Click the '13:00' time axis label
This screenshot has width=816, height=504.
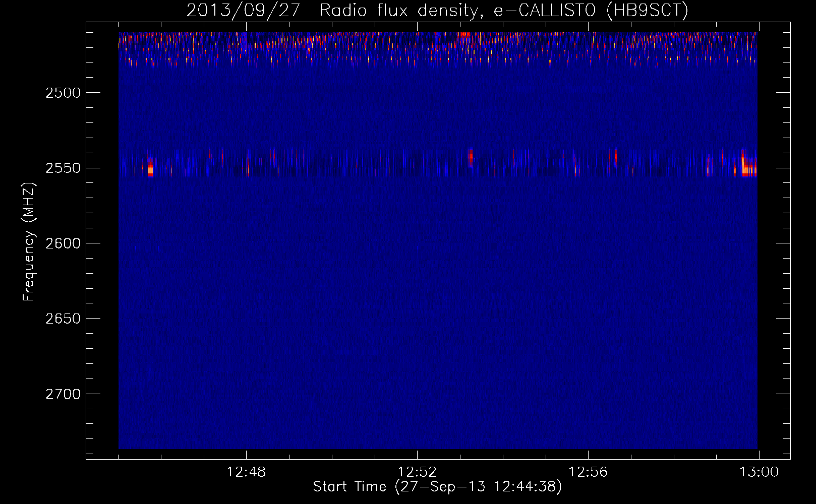click(x=759, y=472)
